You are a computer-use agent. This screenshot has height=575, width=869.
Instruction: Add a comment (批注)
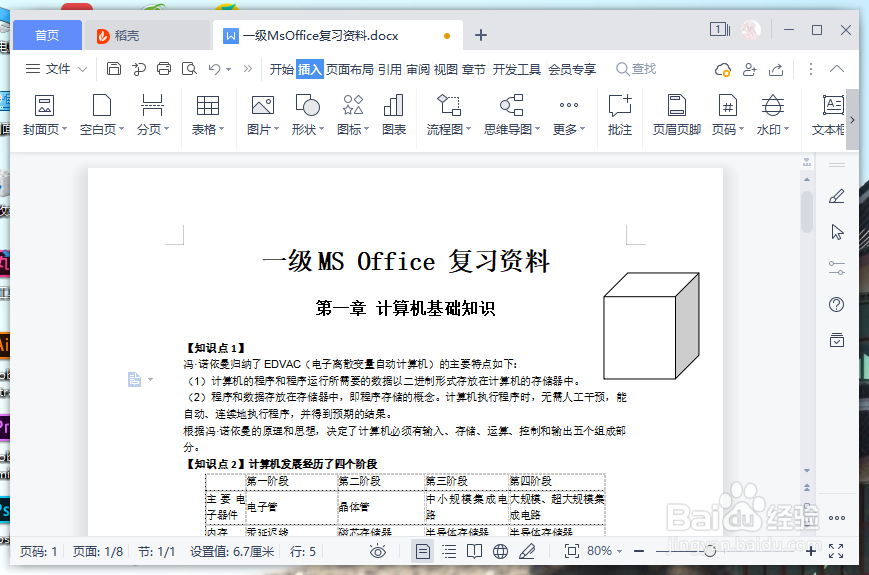(x=620, y=115)
